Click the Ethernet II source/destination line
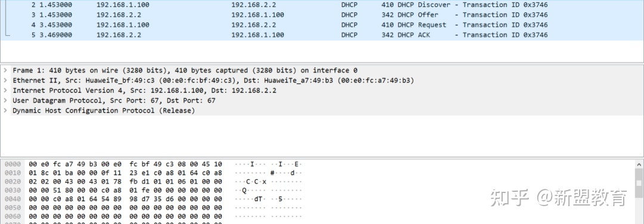The image size is (644, 224). [213, 80]
